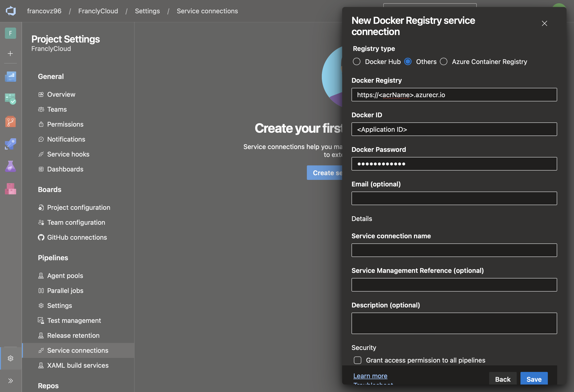Open the Pipelines rocket icon

pyautogui.click(x=10, y=144)
